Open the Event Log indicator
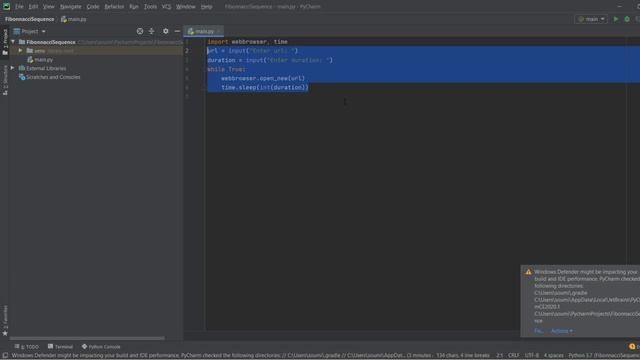The image size is (640, 360). [x=633, y=347]
